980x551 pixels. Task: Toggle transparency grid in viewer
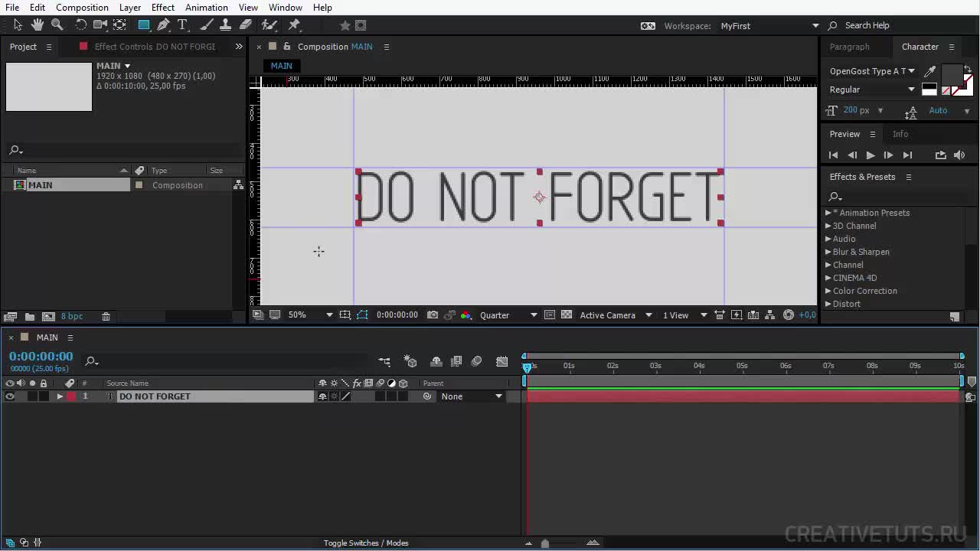pyautogui.click(x=567, y=315)
